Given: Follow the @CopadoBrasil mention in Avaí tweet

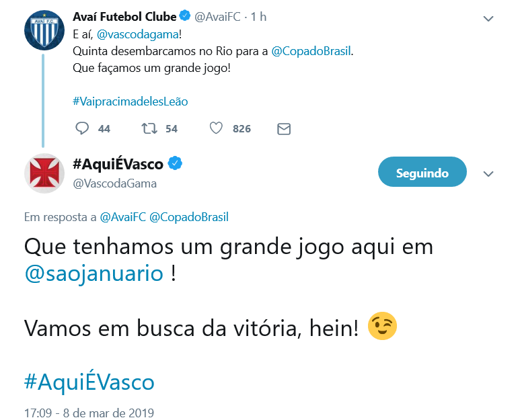Looking at the screenshot, I should [311, 51].
